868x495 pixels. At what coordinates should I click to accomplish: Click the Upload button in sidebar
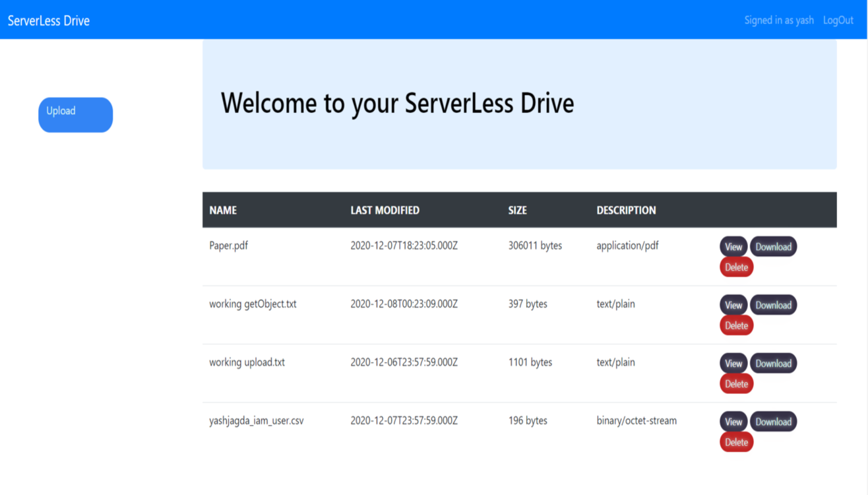(x=75, y=115)
